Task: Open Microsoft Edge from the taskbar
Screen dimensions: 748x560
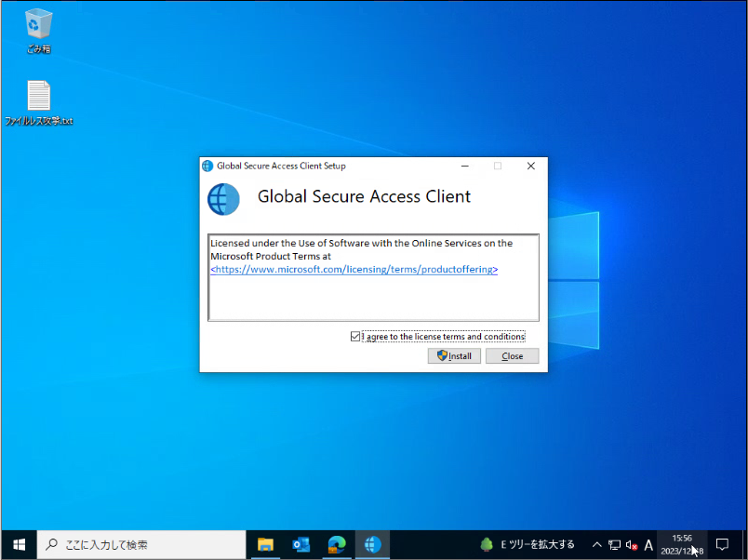Action: [337, 545]
